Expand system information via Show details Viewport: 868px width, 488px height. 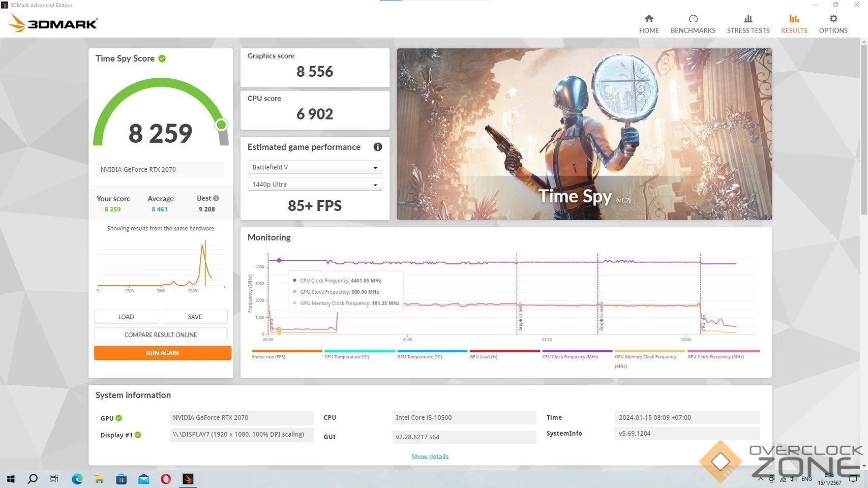(x=430, y=457)
